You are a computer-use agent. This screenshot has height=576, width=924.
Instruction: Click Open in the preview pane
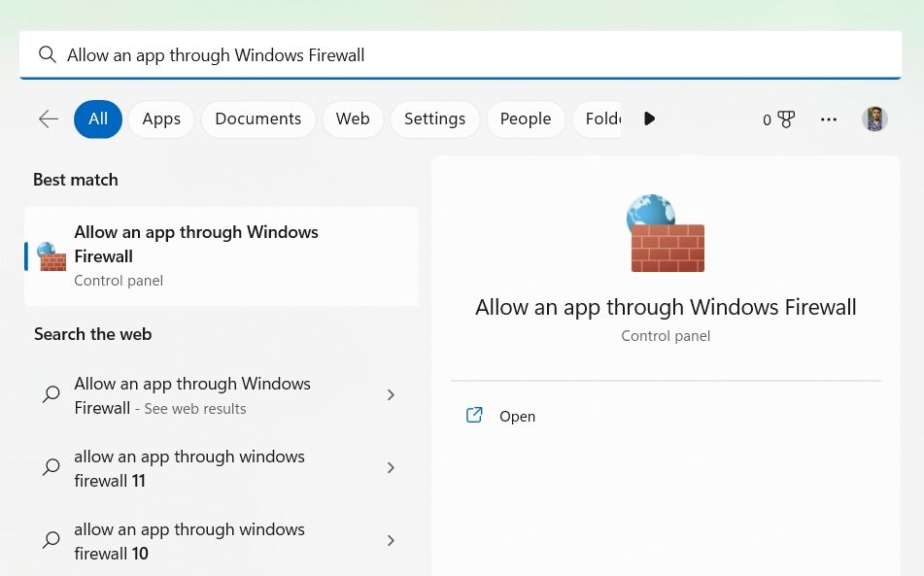click(518, 416)
